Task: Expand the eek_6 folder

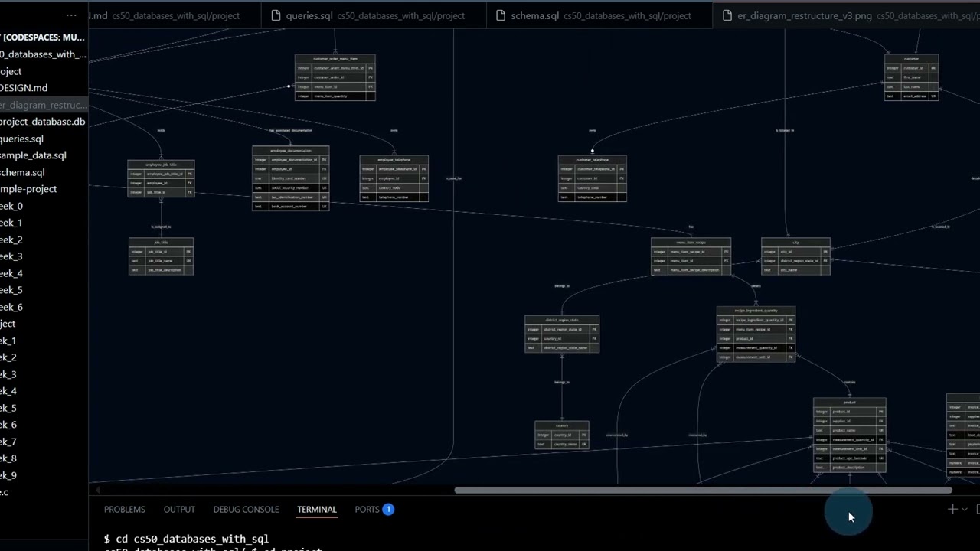Action: (x=44, y=307)
